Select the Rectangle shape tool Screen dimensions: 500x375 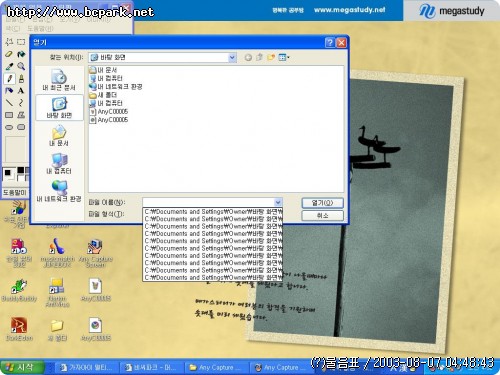pos(9,115)
